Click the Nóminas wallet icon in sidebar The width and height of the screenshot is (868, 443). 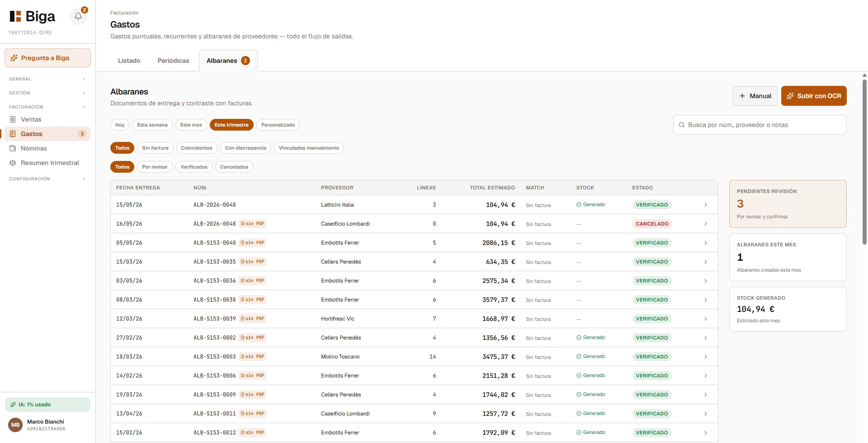[13, 148]
